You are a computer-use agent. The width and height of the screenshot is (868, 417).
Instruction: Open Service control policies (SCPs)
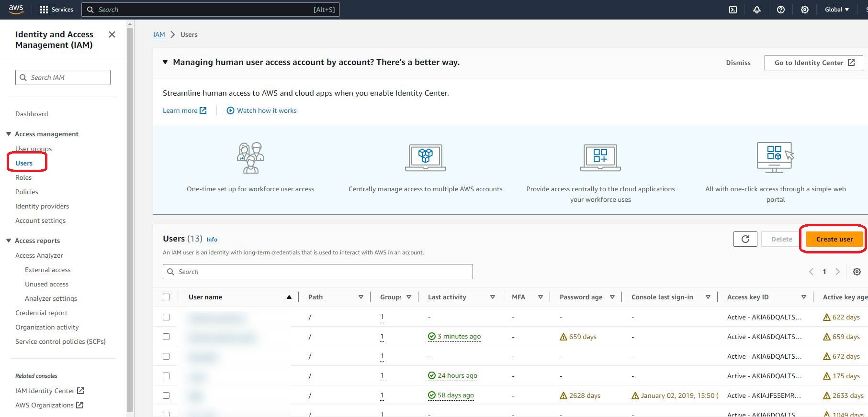tap(60, 341)
